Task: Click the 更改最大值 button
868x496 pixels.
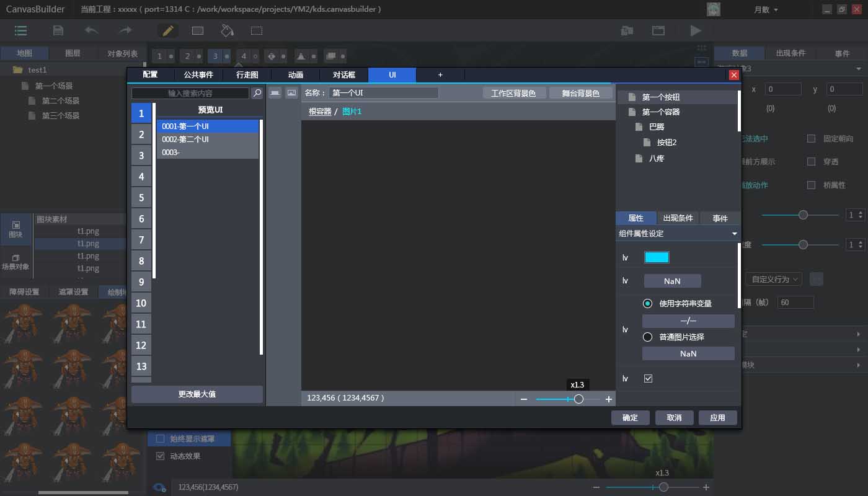Action: tap(197, 394)
